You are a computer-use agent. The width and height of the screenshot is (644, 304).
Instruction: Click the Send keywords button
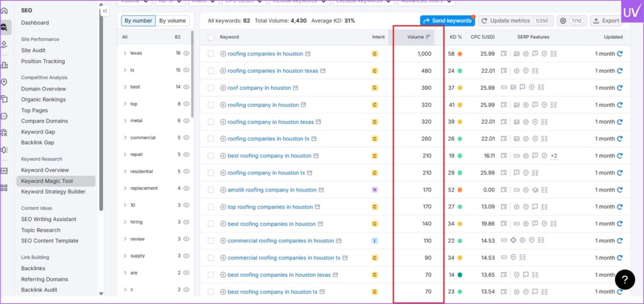pos(447,21)
